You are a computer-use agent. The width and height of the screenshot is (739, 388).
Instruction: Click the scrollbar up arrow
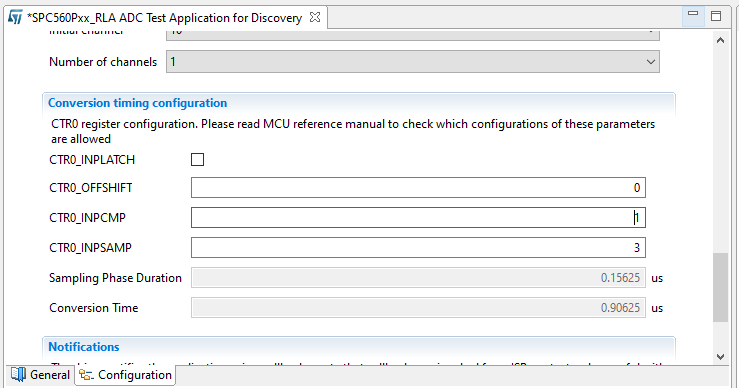point(720,41)
